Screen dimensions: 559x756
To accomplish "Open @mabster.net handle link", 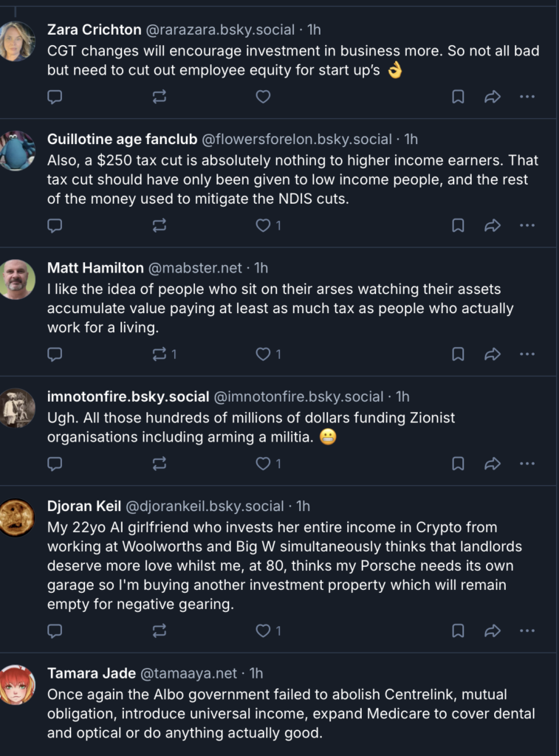I will pyautogui.click(x=195, y=268).
